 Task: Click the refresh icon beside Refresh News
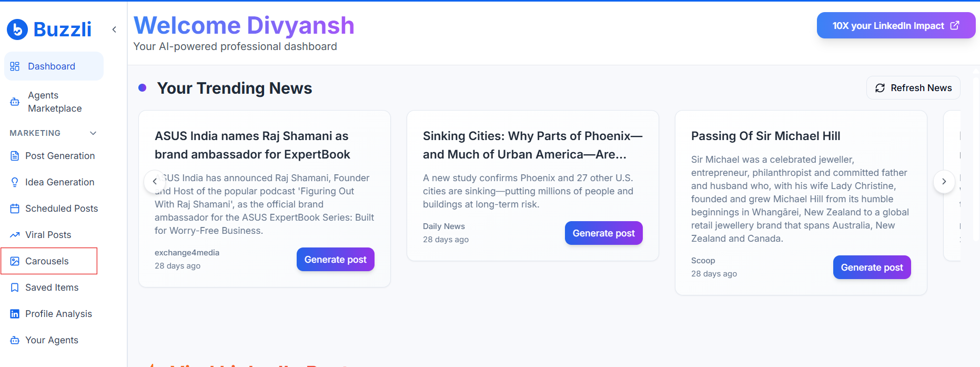[x=880, y=87]
